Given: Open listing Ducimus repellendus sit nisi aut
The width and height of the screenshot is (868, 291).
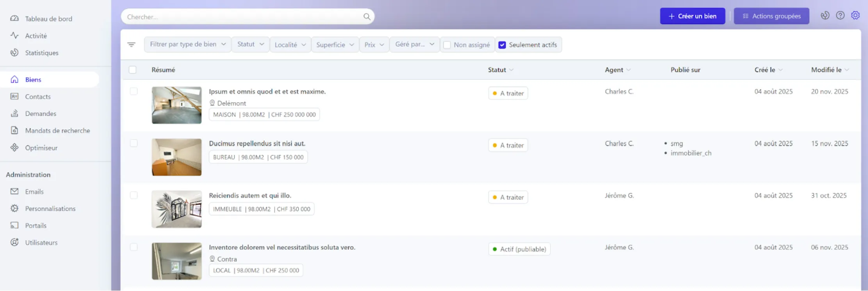Looking at the screenshot, I should click(257, 143).
